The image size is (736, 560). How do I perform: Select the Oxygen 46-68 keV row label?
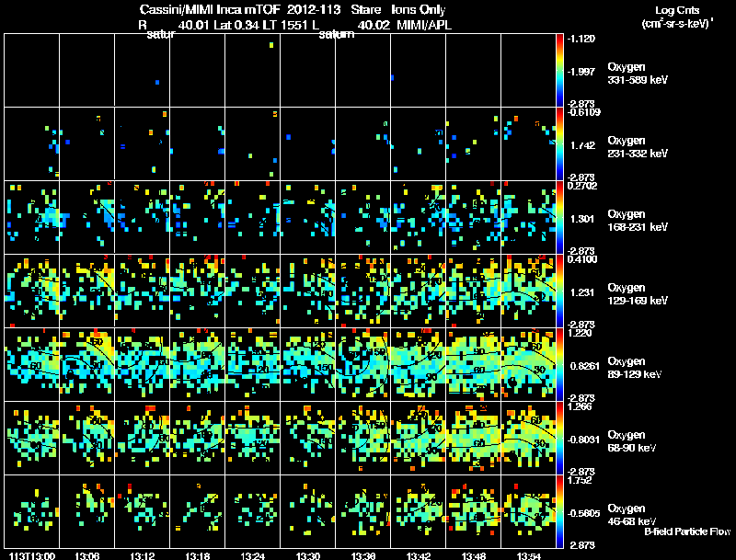[x=632, y=515]
